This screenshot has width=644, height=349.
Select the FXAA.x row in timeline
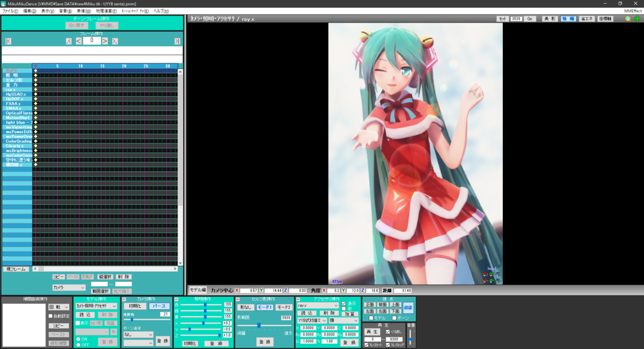(17, 104)
